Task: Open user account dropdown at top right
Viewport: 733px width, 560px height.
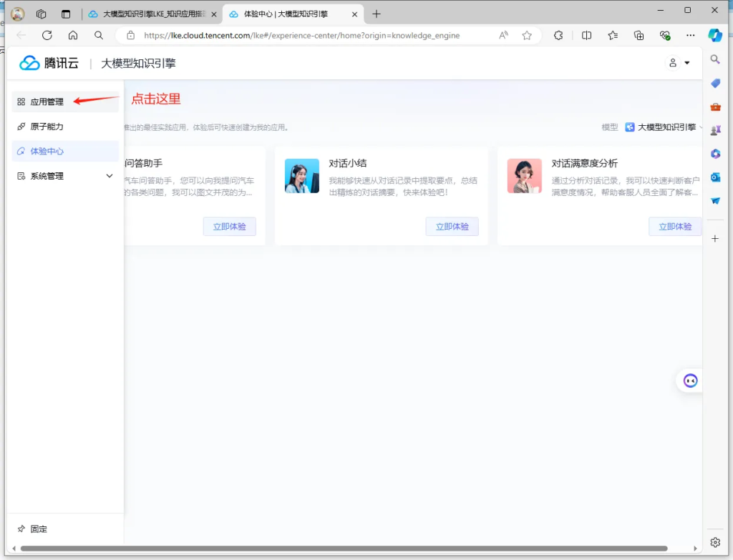Action: 679,63
